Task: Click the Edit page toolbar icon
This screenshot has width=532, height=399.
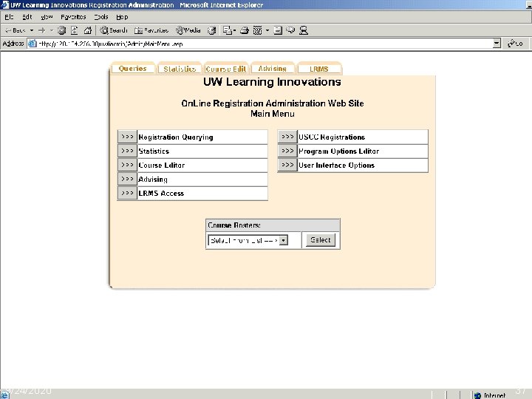Action: (x=258, y=30)
